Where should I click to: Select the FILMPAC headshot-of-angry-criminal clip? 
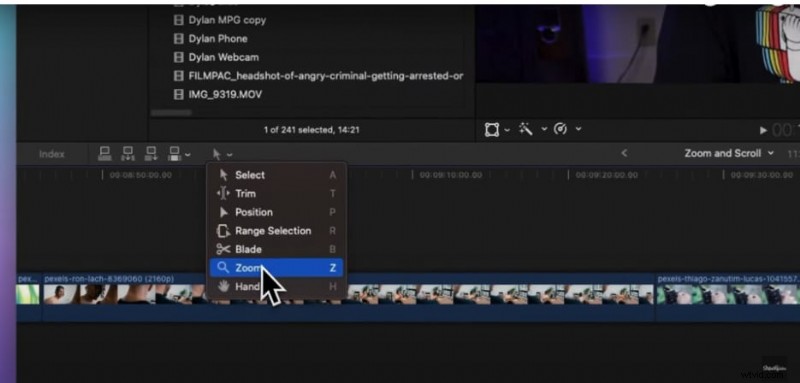[x=326, y=76]
